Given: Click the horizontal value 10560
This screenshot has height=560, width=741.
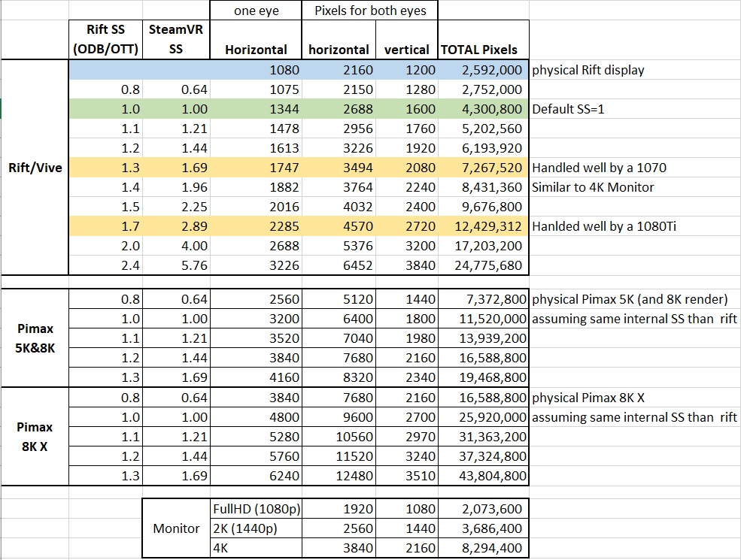Looking at the screenshot, I should pyautogui.click(x=339, y=437).
